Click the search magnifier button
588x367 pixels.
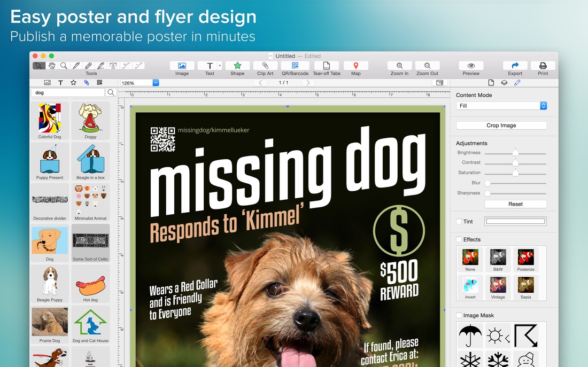pos(111,92)
